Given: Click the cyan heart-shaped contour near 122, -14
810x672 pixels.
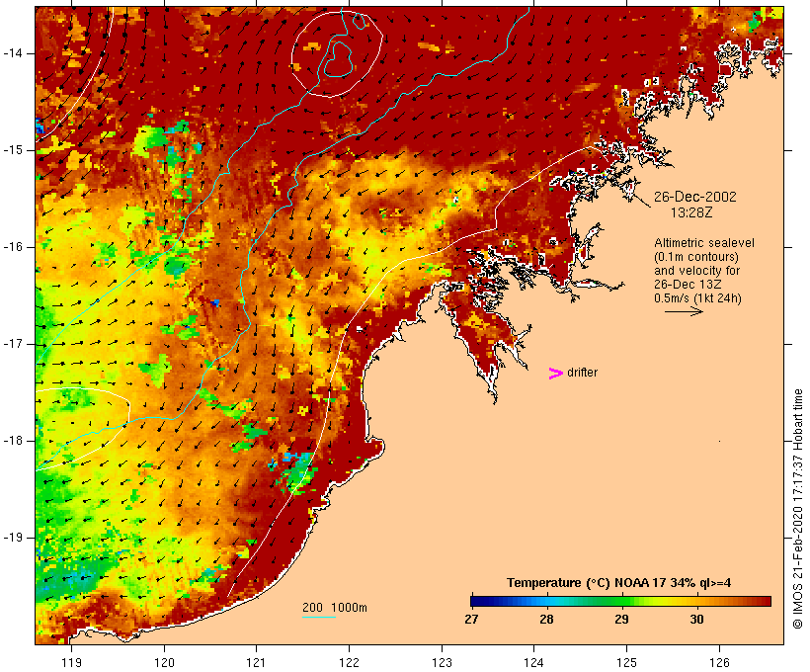Looking at the screenshot, I should [x=339, y=58].
